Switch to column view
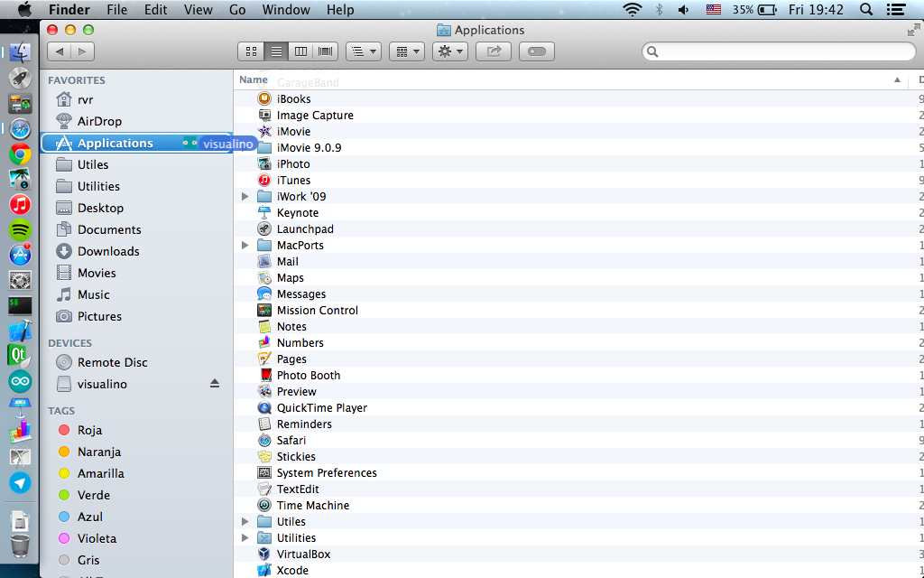The height and width of the screenshot is (578, 924). [300, 51]
